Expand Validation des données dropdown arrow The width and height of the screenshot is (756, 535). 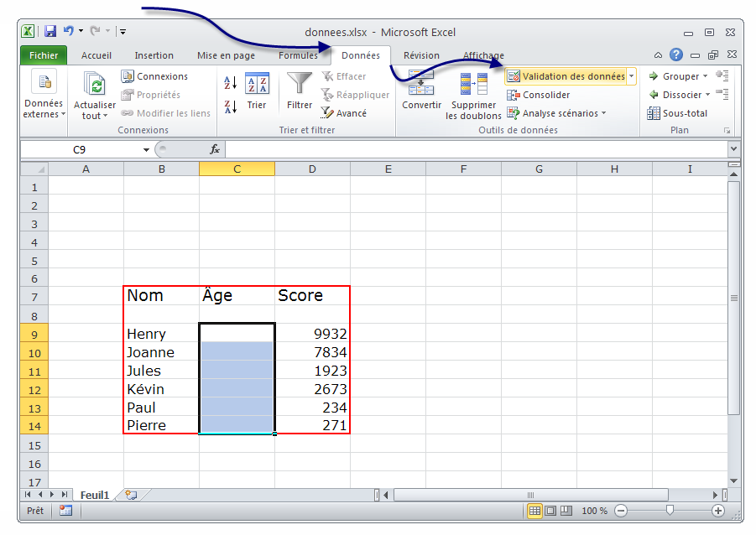pyautogui.click(x=632, y=76)
